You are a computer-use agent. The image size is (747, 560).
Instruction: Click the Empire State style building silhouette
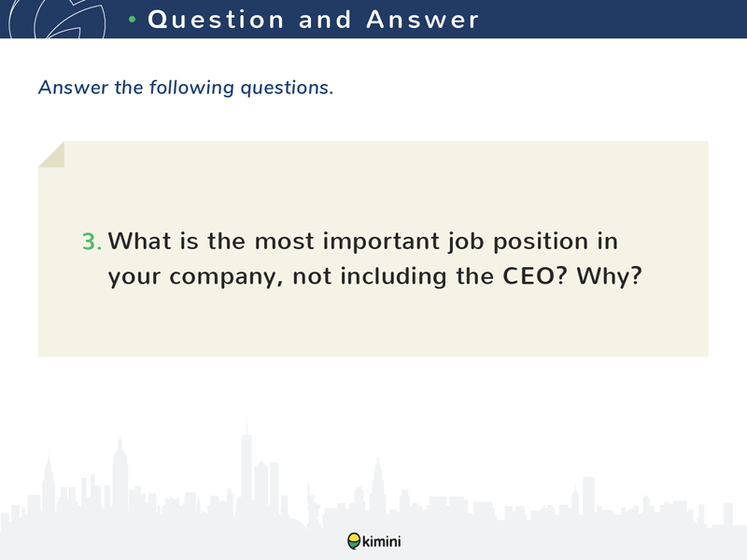[120, 474]
